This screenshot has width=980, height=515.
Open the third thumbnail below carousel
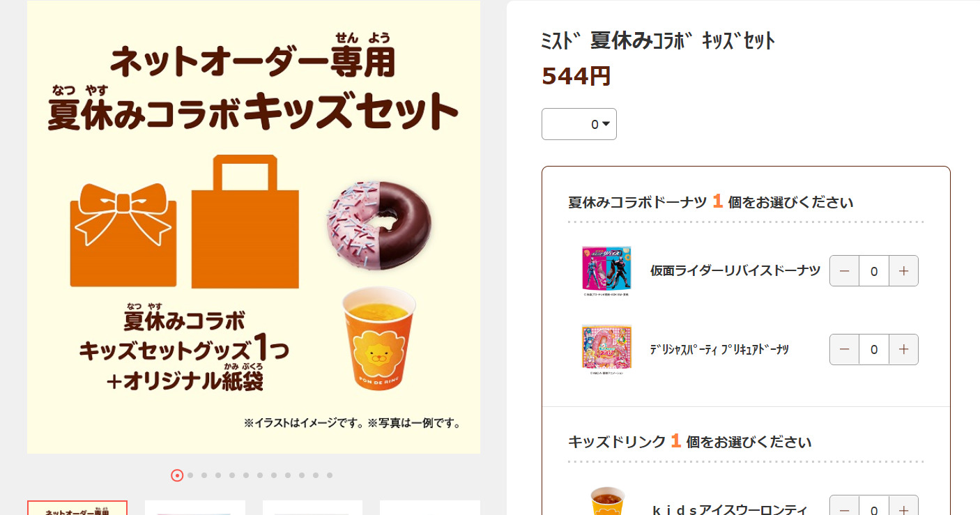(x=312, y=507)
